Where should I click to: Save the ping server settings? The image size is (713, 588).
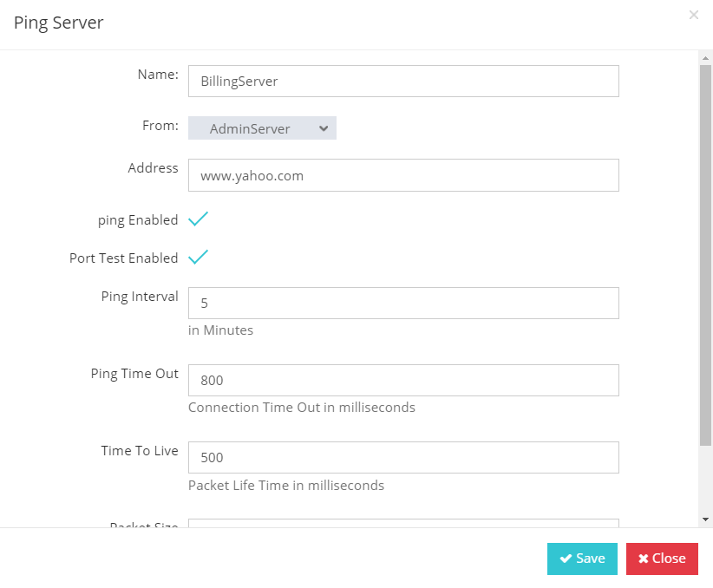tap(582, 559)
